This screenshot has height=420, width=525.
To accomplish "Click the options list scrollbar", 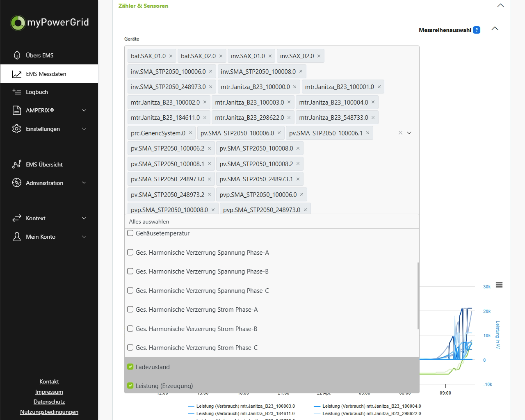I will point(418,295).
